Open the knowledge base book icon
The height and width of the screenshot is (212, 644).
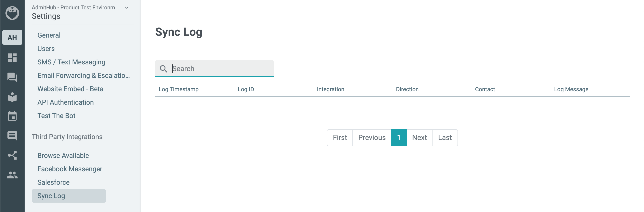[12, 97]
